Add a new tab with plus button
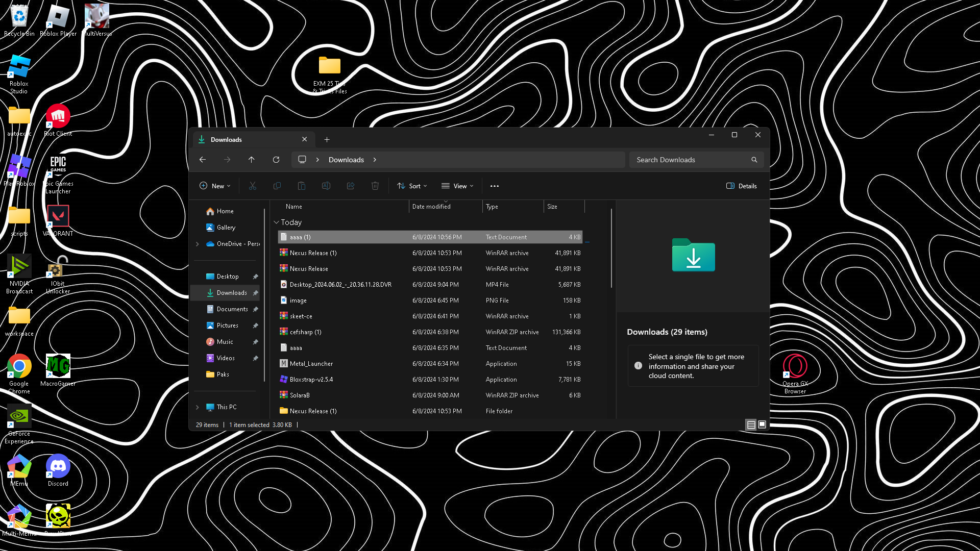Image resolution: width=980 pixels, height=551 pixels. point(327,140)
